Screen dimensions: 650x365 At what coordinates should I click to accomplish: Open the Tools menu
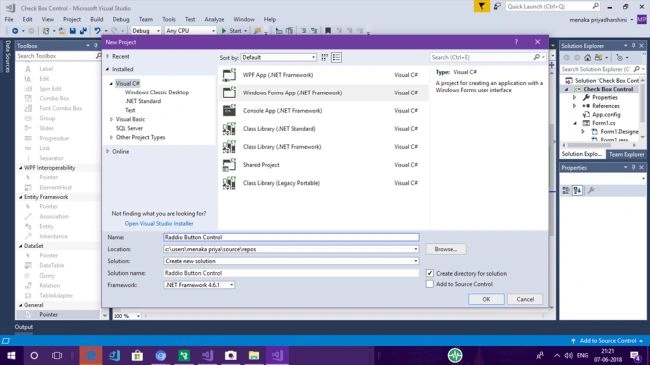169,19
